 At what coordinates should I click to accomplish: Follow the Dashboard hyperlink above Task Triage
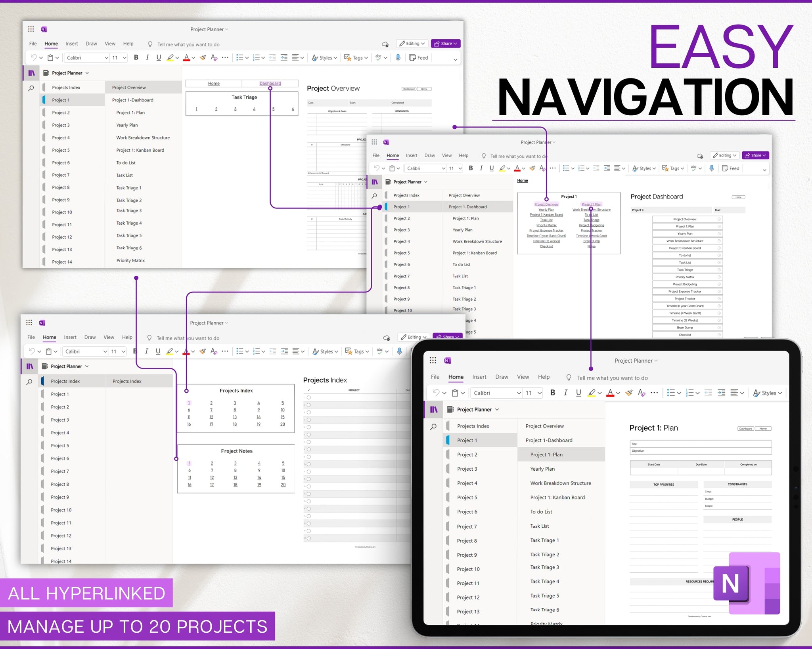point(270,83)
